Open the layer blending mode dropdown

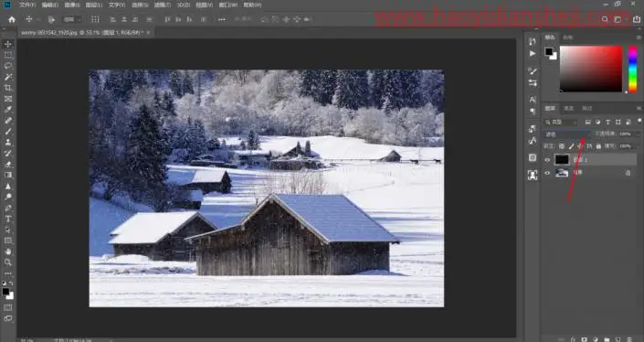[x=567, y=134]
